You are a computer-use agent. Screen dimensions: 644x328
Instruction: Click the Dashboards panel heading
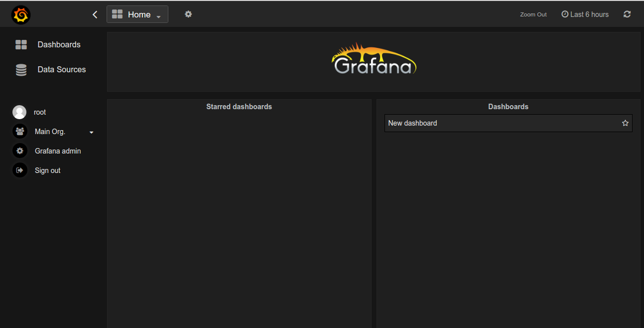(x=508, y=107)
